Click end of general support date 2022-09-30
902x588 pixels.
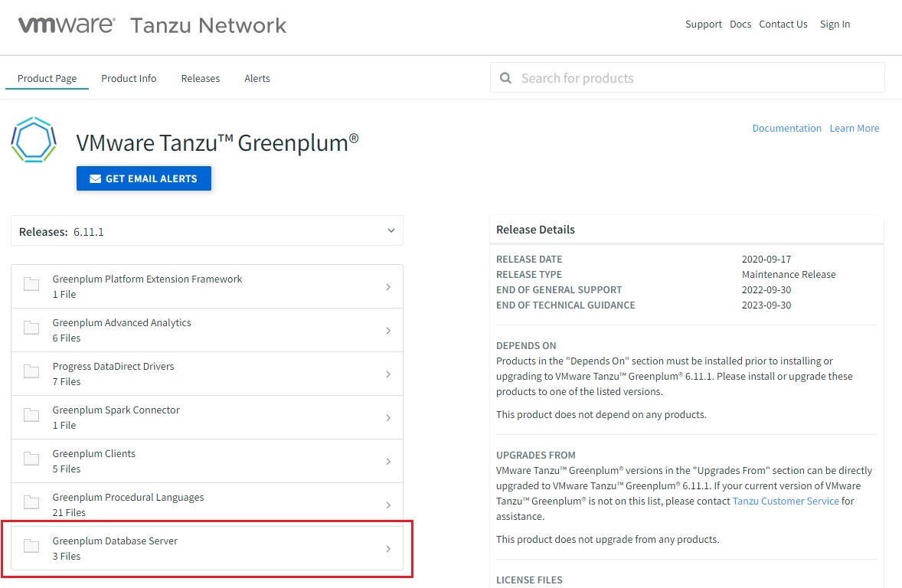(x=766, y=289)
